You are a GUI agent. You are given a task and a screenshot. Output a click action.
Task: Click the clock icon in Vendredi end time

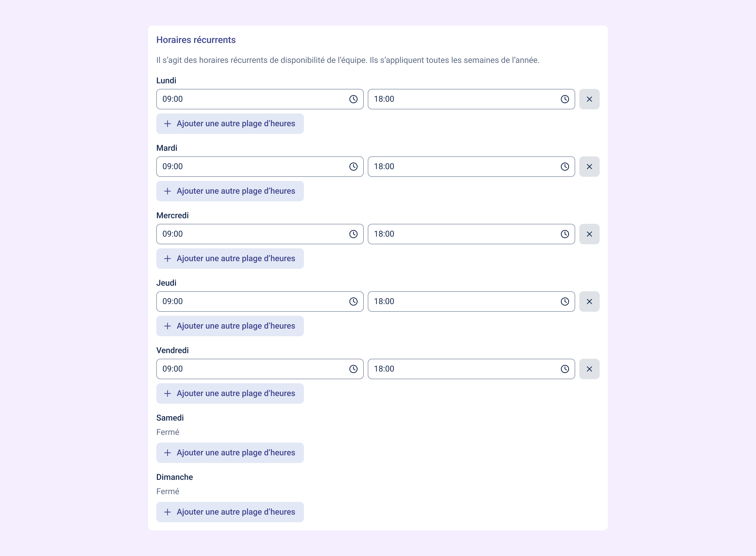pyautogui.click(x=564, y=369)
